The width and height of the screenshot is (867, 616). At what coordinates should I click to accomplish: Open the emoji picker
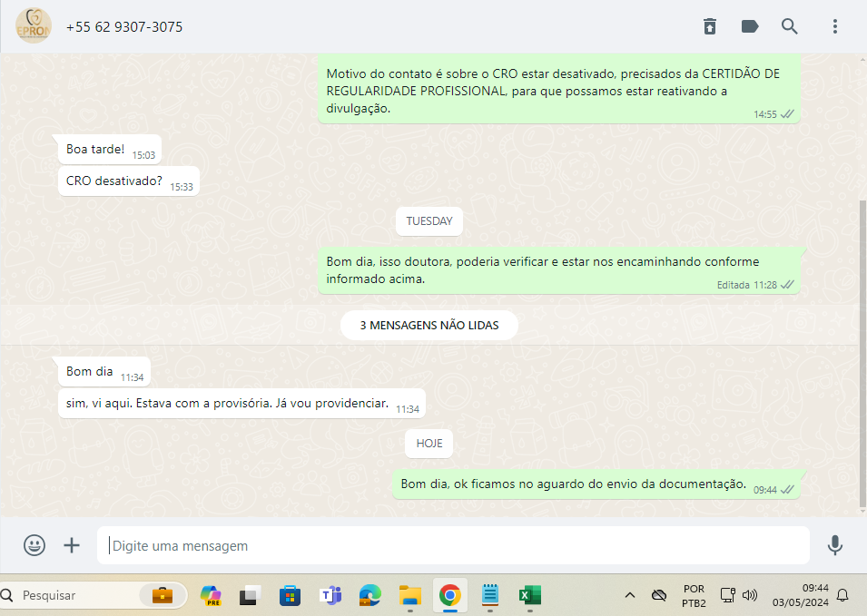tap(34, 545)
